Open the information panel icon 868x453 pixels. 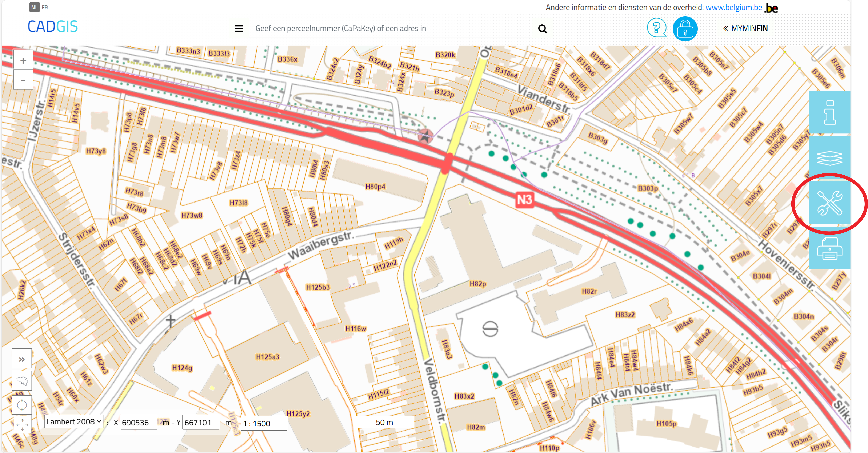pos(829,112)
